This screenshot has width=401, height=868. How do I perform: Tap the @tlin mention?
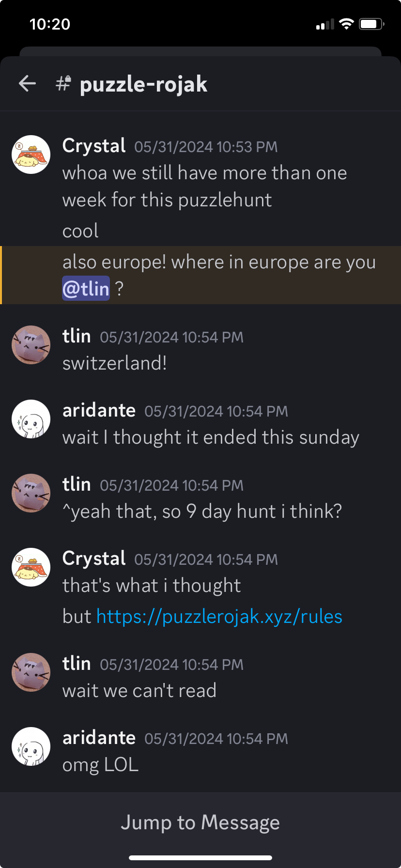[x=86, y=289]
